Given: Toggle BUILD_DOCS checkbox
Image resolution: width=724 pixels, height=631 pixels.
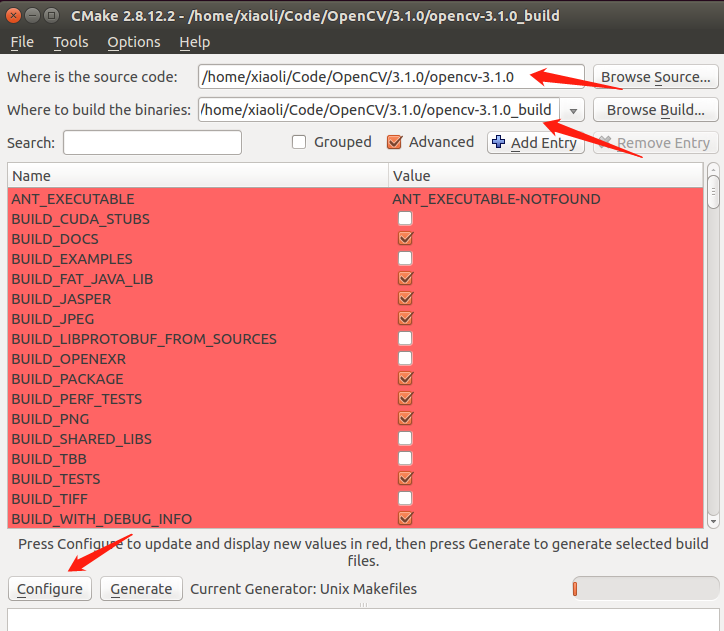Looking at the screenshot, I should [405, 238].
